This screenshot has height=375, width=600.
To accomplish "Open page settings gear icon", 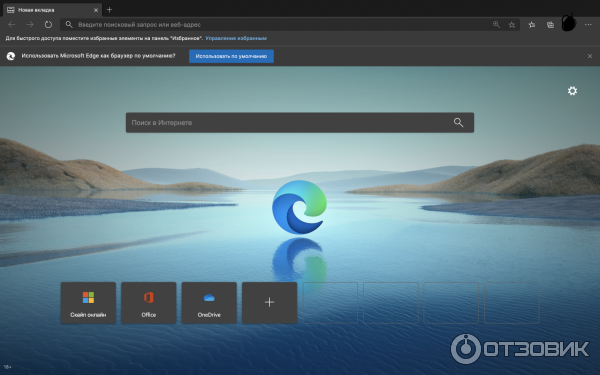I will [x=572, y=91].
